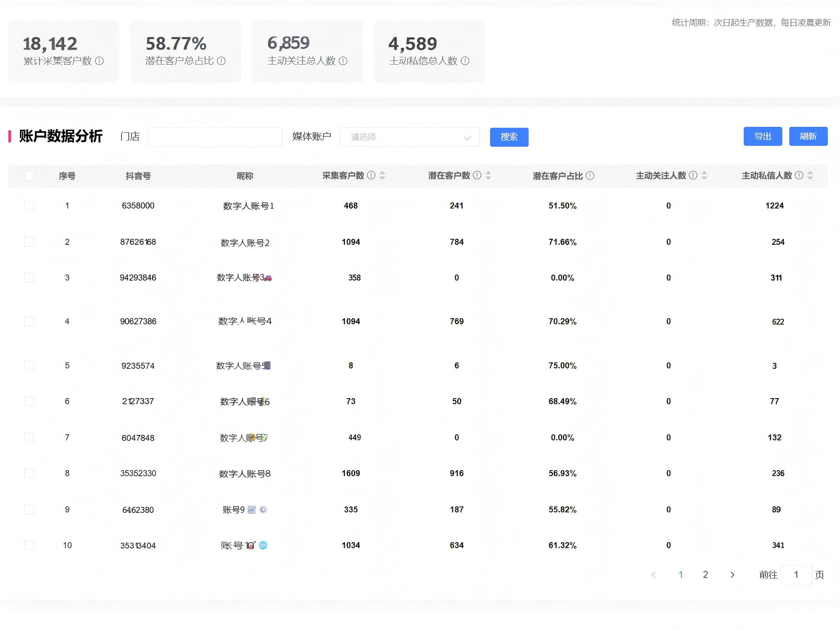This screenshot has height=630, width=840.
Task: Sort the table by 潜在客户数
Action: pyautogui.click(x=488, y=176)
